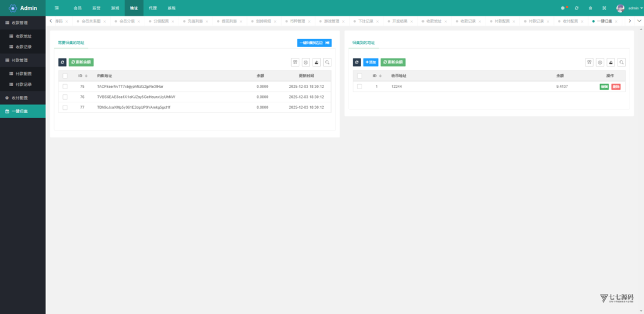Tick the checkbox for receiving address 12244
The image size is (644, 314).
(x=360, y=86)
